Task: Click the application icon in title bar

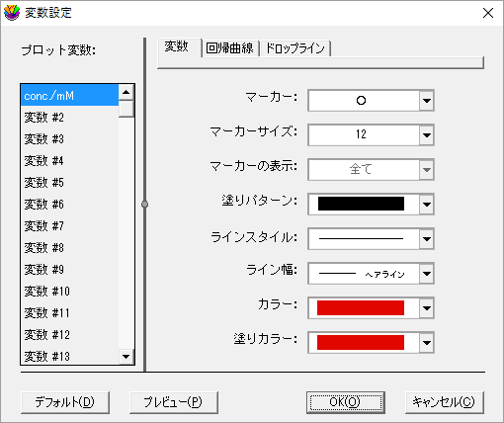Action: click(12, 13)
